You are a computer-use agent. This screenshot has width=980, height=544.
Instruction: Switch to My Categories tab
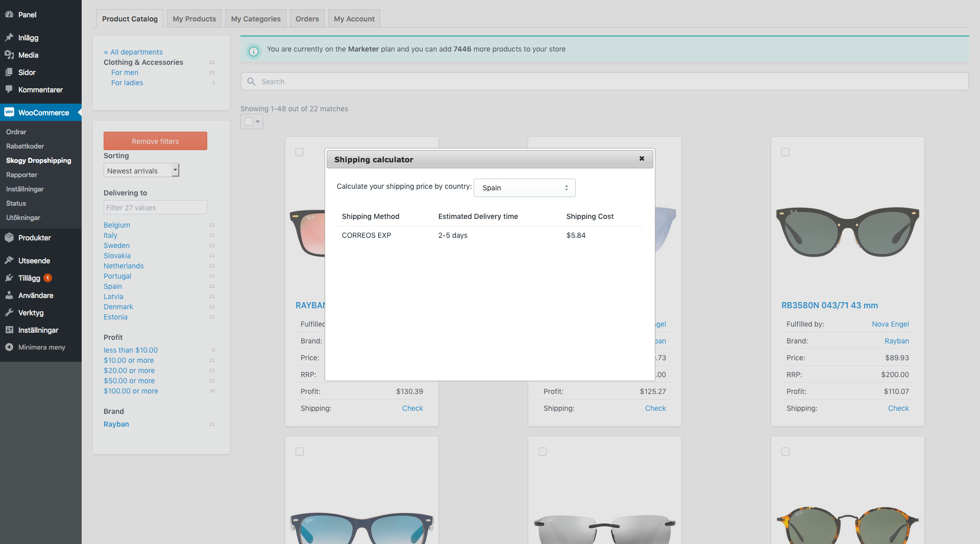tap(256, 19)
